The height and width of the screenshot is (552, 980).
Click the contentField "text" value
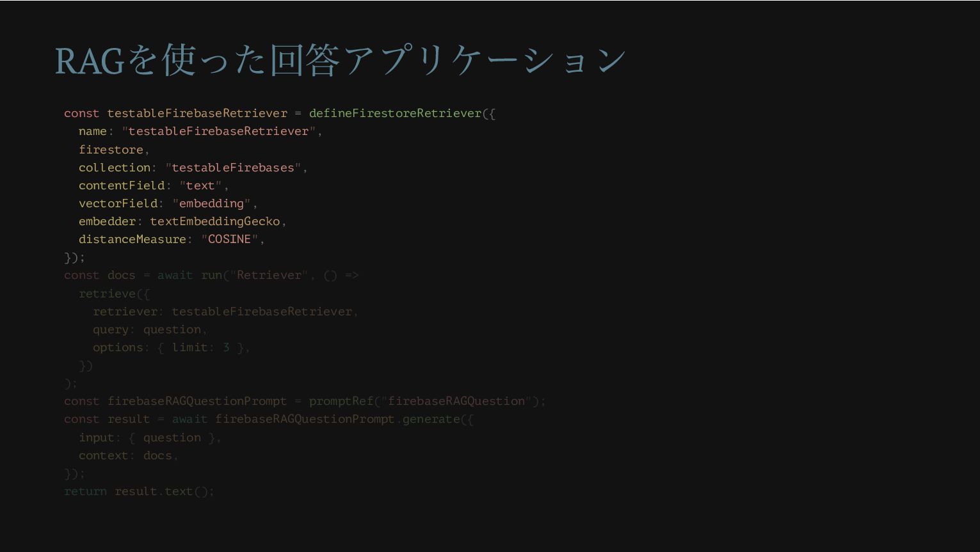click(x=200, y=185)
